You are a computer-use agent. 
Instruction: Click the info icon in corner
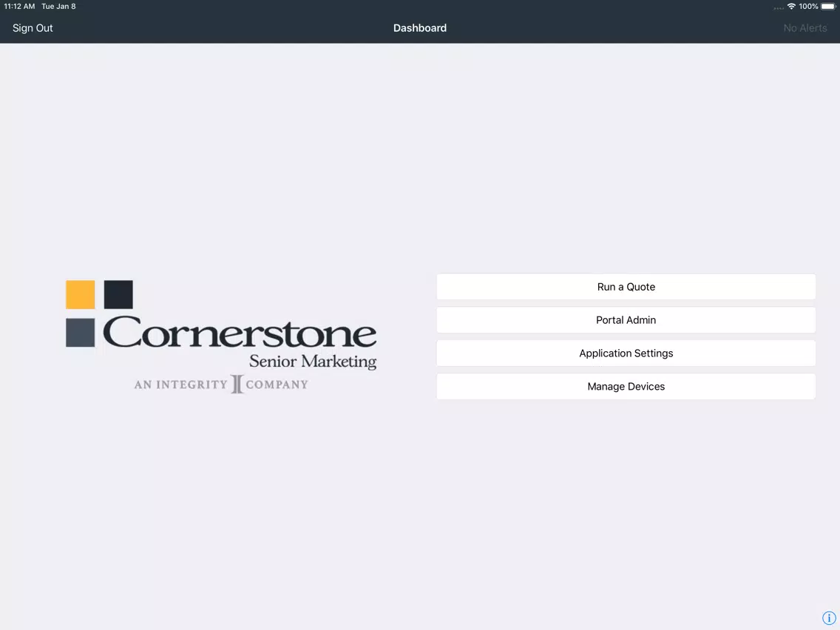click(x=828, y=617)
